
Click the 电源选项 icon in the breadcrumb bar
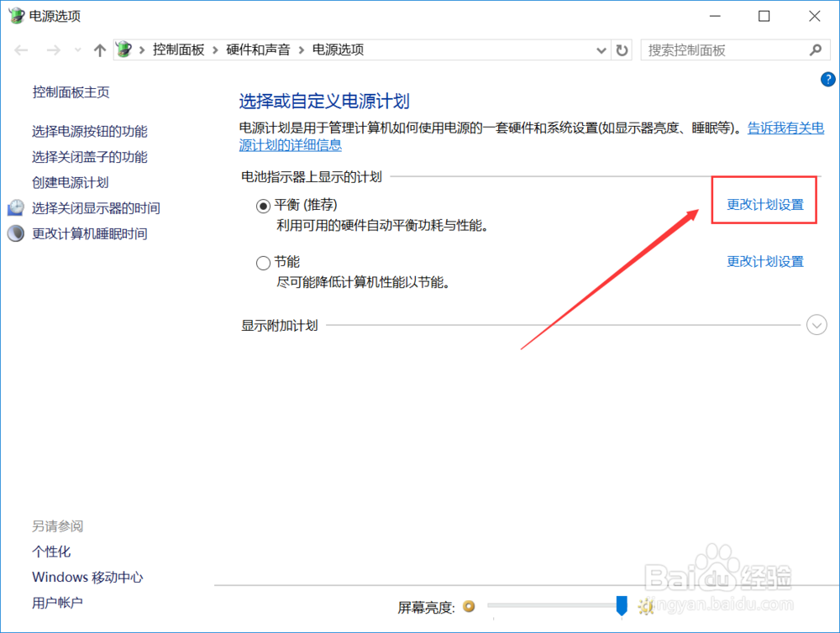click(123, 50)
